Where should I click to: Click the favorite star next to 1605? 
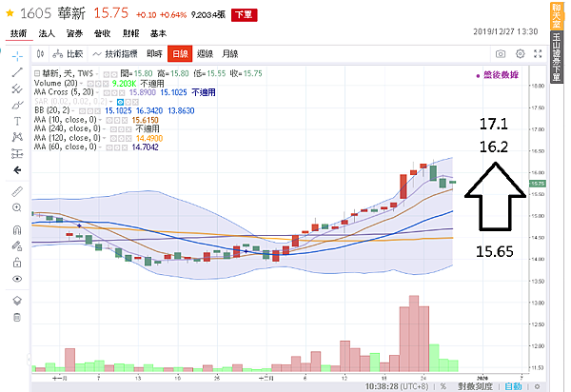tap(10, 14)
